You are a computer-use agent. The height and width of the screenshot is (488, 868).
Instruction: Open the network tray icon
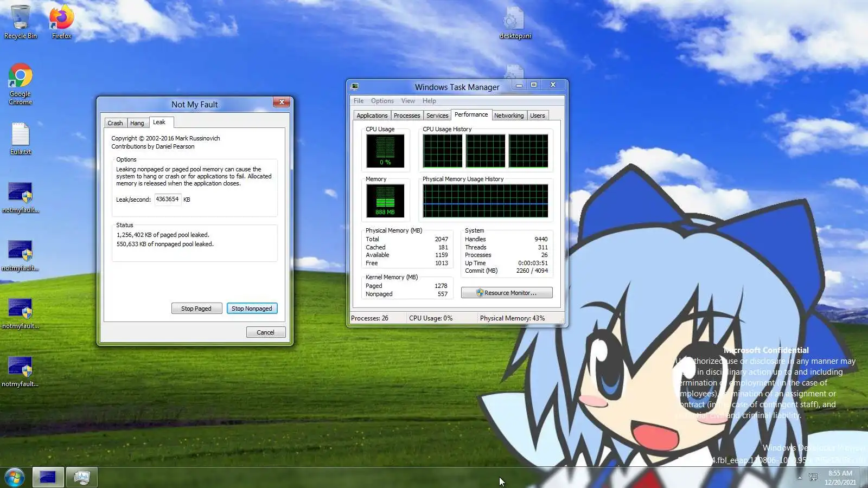point(813,478)
